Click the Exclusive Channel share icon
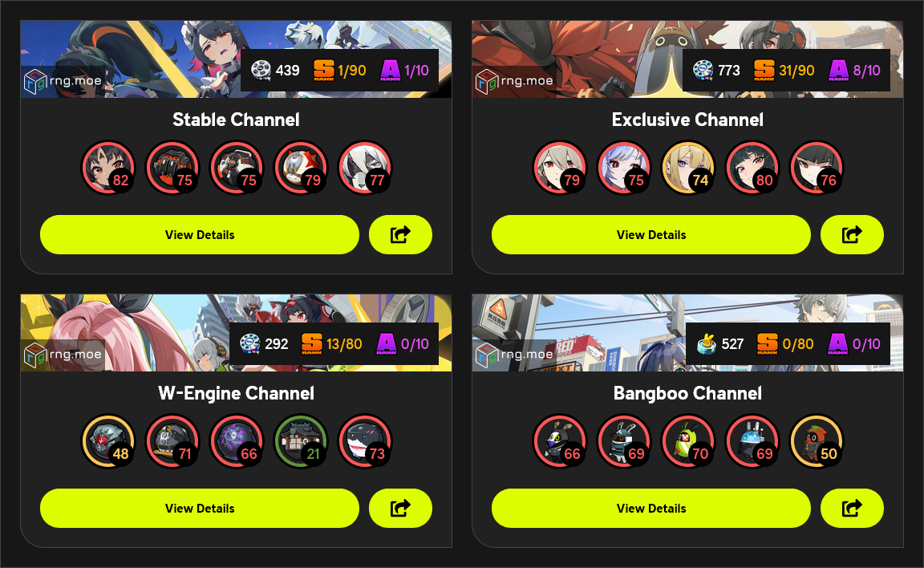Image resolution: width=924 pixels, height=568 pixels. pos(852,234)
